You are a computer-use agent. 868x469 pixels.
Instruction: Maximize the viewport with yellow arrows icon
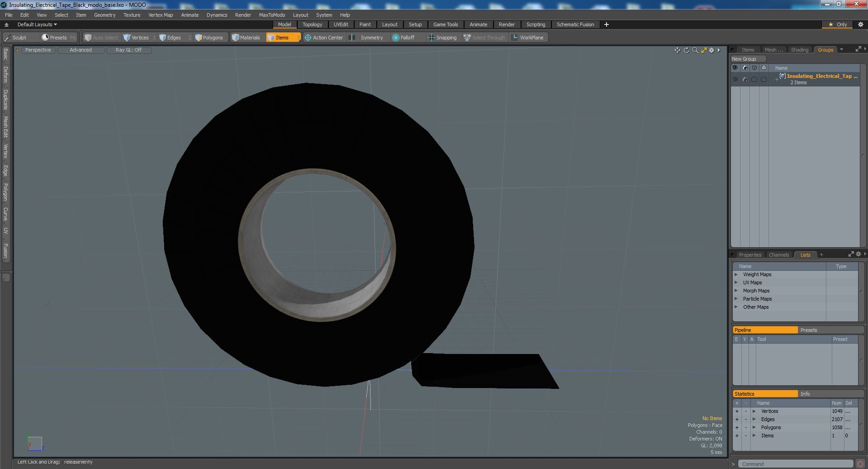(x=704, y=50)
